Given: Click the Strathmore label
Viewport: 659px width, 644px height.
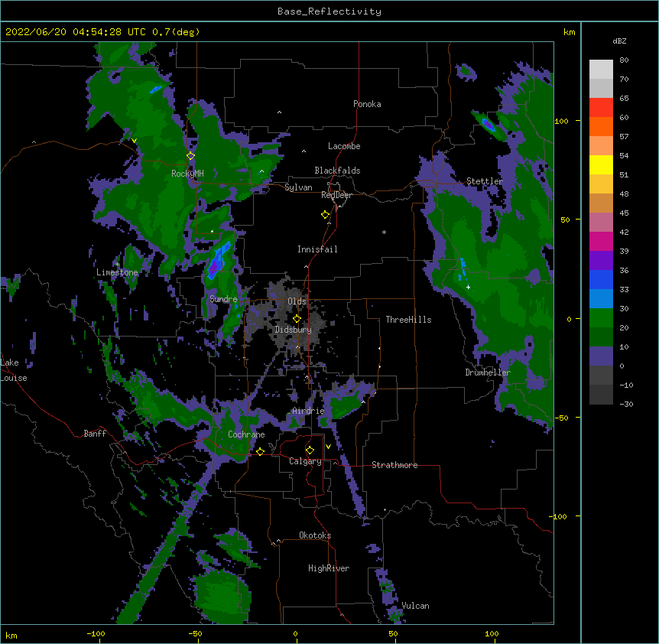Looking at the screenshot, I should coord(394,465).
